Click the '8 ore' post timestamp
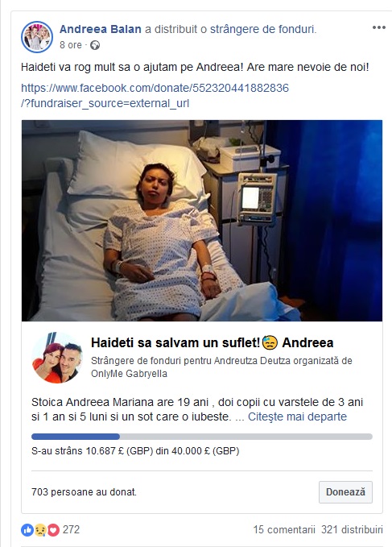392x547 pixels. [x=70, y=45]
